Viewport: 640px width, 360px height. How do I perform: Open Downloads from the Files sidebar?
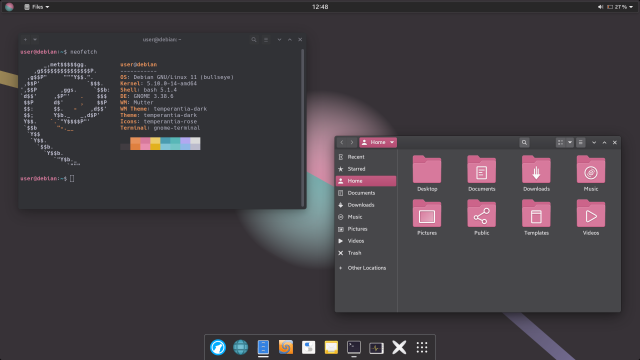pyautogui.click(x=366, y=205)
